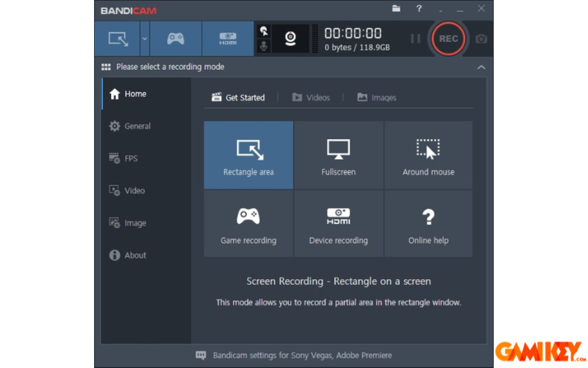Start recording with the REC button
Screen dimensions: 588x368
[448, 39]
